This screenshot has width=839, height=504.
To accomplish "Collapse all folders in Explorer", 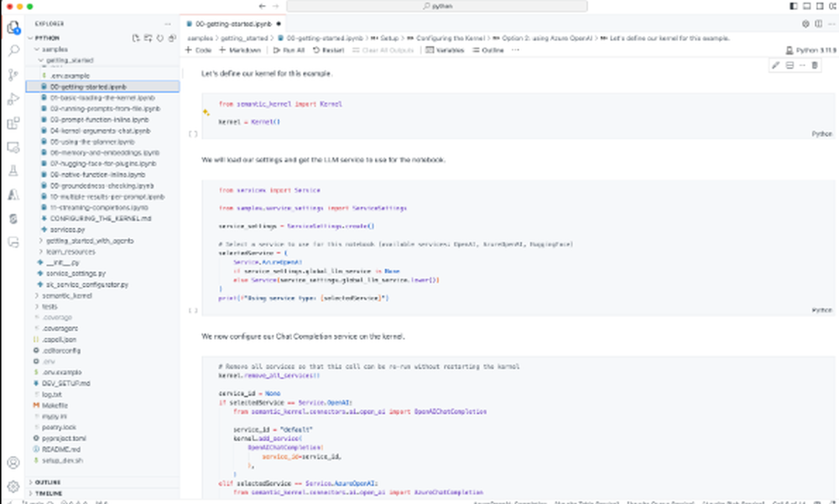I will pyautogui.click(x=172, y=38).
